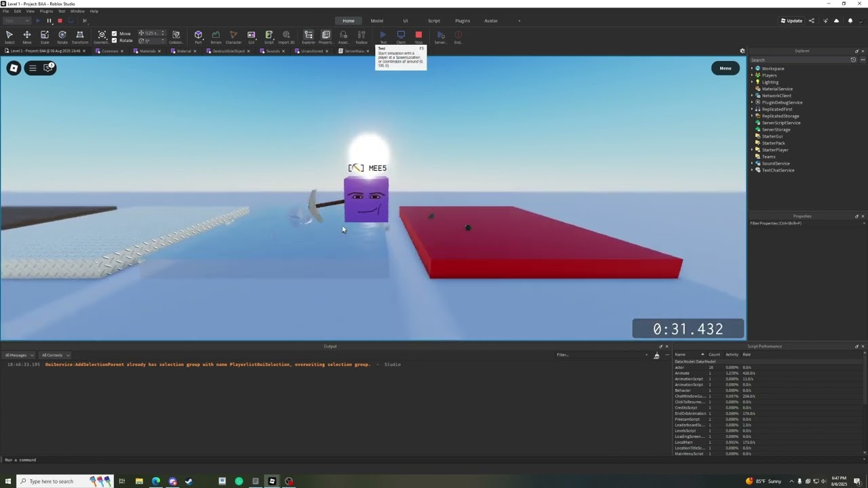Open the in-game hamburger menu
The height and width of the screenshot is (488, 868).
tap(33, 68)
